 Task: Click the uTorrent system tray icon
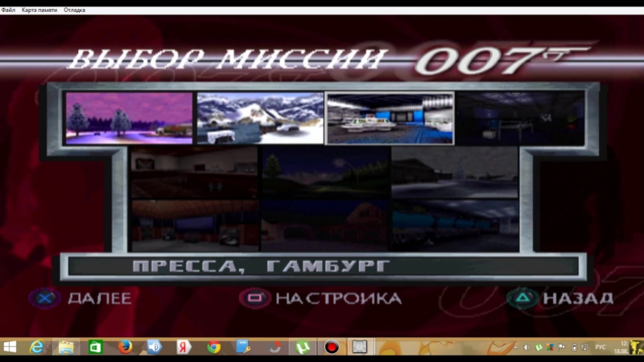539,348
